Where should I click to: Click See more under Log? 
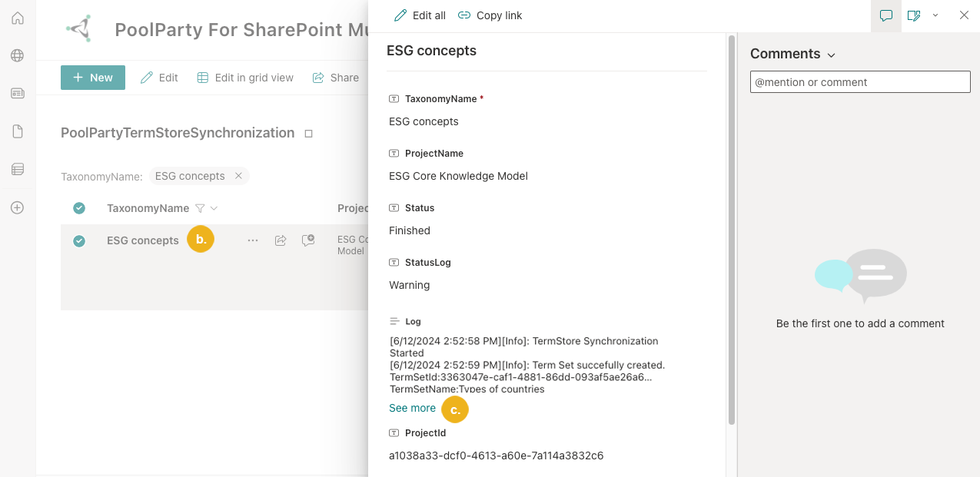[x=412, y=408]
